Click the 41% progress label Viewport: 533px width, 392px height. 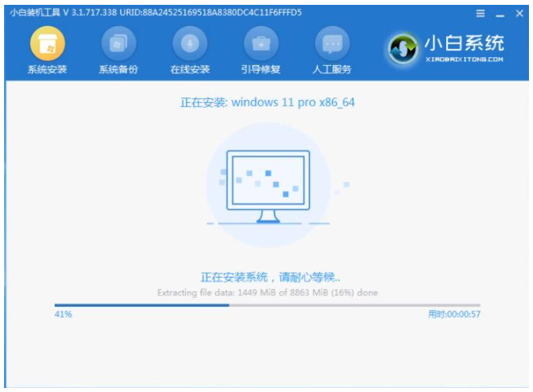pos(64,314)
